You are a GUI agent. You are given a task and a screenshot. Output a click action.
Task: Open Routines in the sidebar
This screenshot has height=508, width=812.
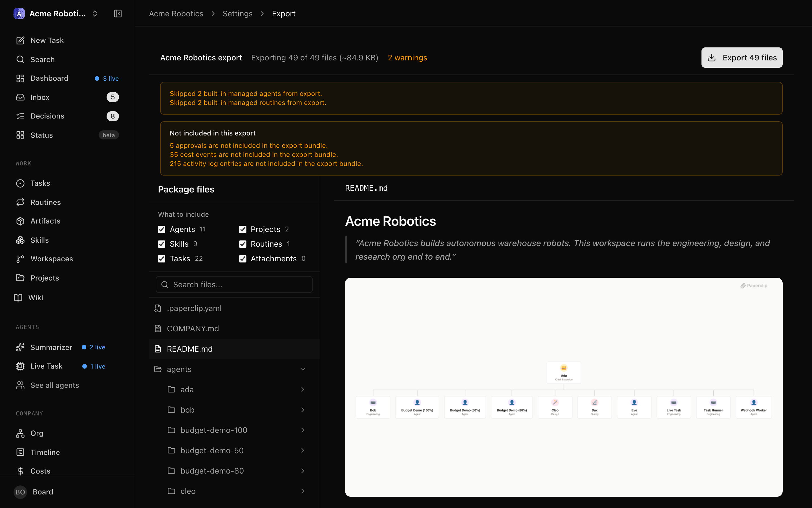click(x=67, y=202)
